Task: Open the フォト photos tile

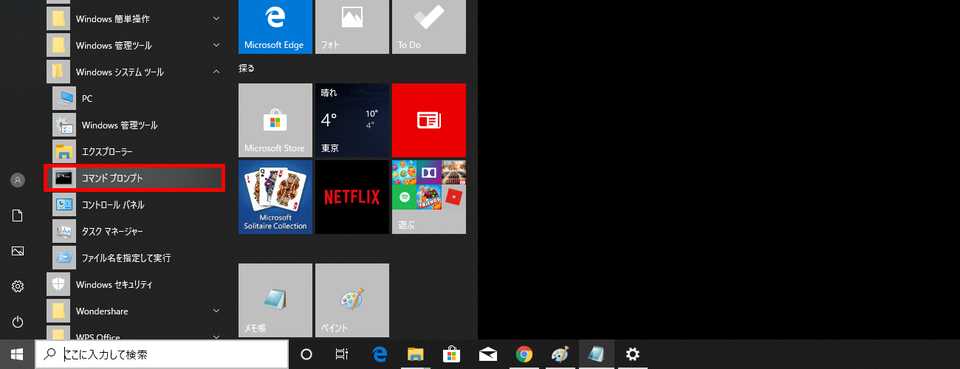Action: (352, 26)
